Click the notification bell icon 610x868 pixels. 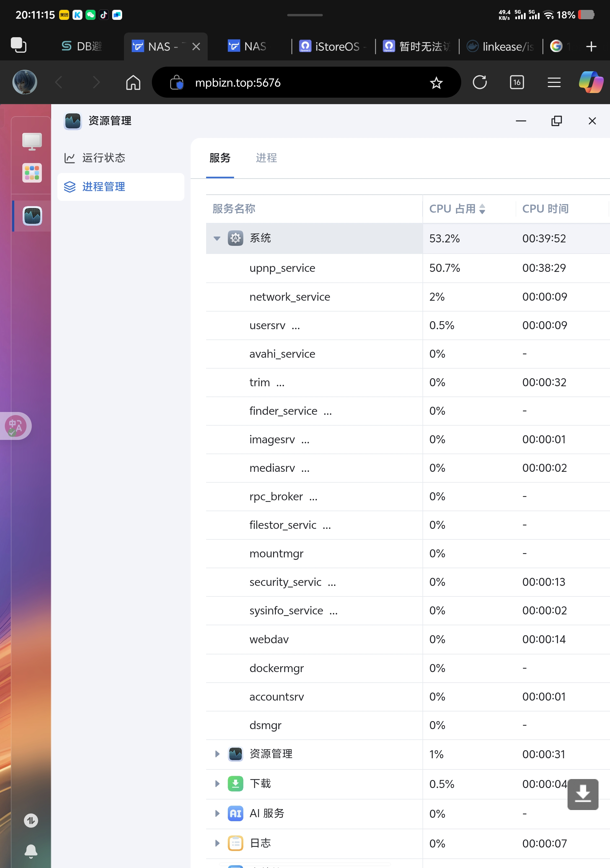point(31,851)
